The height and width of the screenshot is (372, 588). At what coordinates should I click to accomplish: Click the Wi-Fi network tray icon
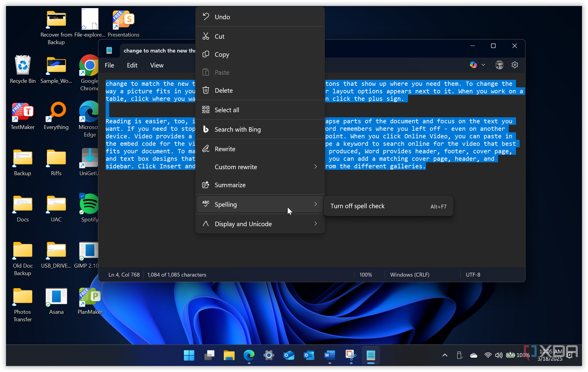(x=488, y=355)
